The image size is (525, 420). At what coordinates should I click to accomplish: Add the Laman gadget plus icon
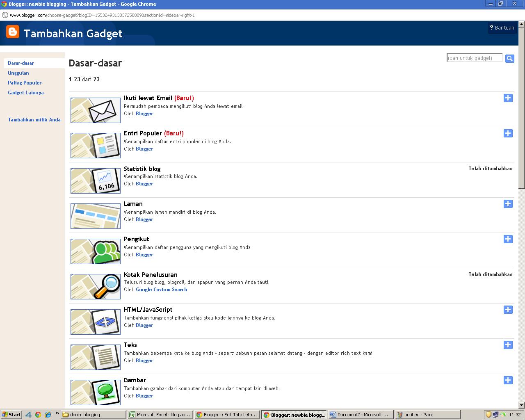(508, 204)
